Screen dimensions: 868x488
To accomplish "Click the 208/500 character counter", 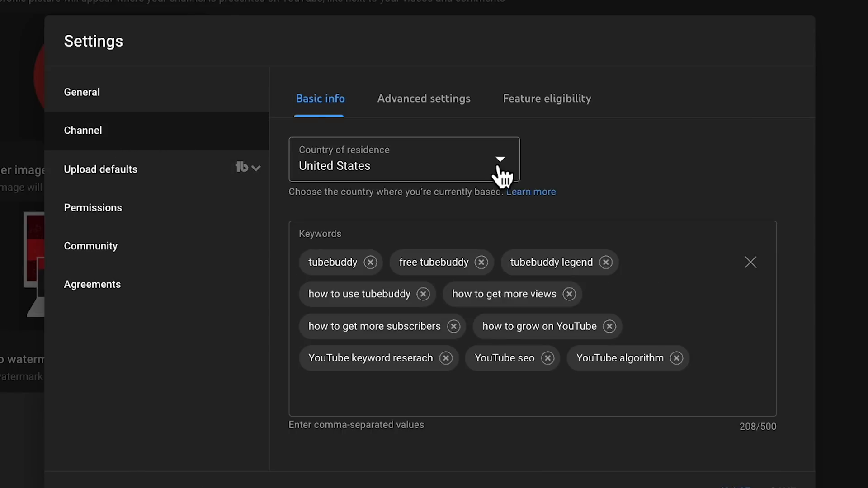I will coord(758,427).
